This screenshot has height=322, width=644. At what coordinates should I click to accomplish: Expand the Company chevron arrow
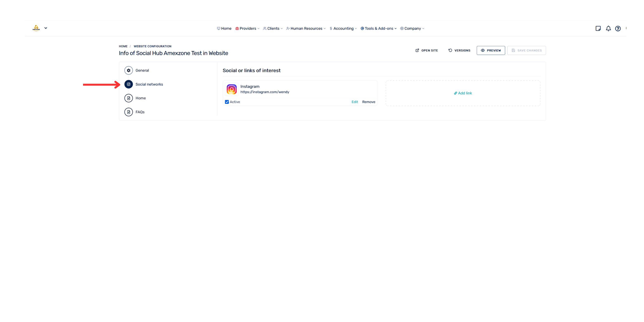pos(423,28)
